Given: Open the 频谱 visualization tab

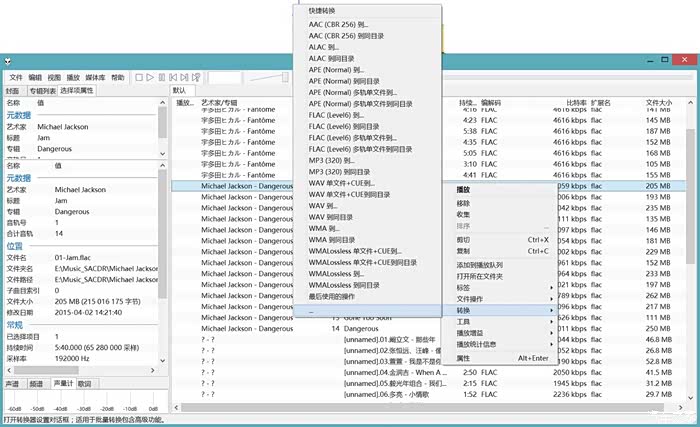Looking at the screenshot, I should 37,383.
